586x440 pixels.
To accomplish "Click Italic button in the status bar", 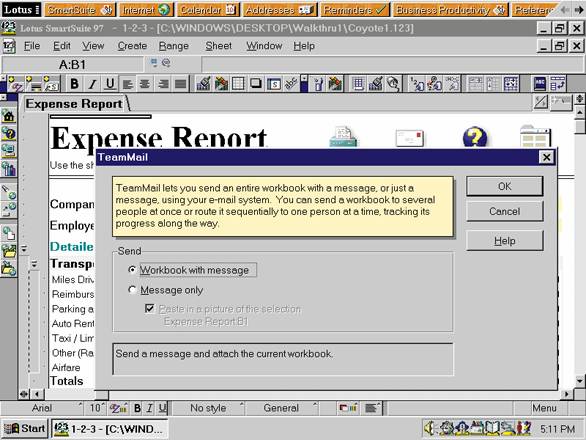I will click(149, 408).
